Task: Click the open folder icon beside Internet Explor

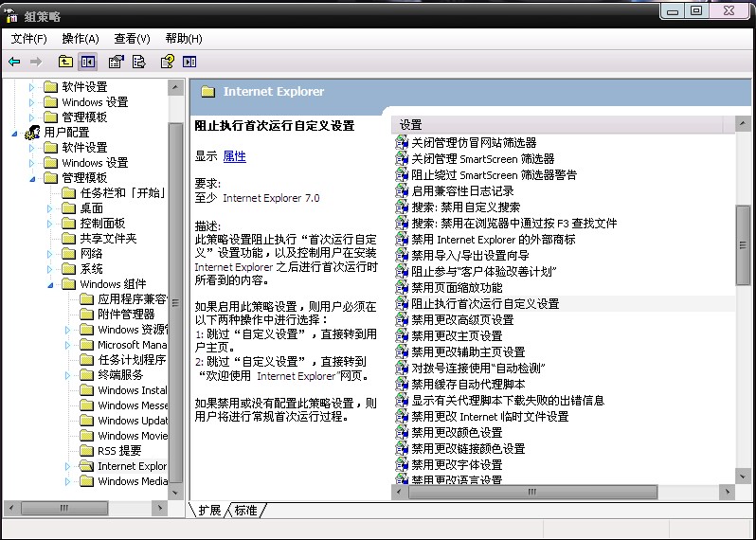Action: coord(87,466)
